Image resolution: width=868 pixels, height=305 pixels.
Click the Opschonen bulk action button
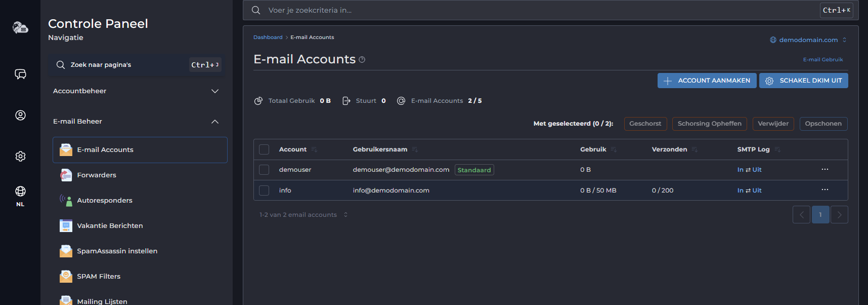(x=823, y=124)
